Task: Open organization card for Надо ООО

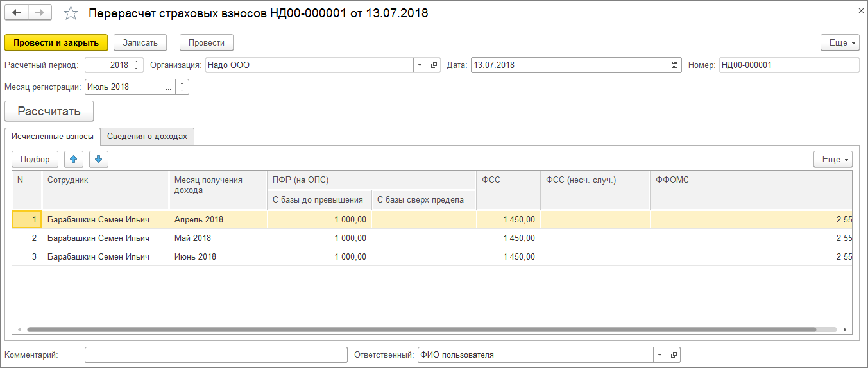Action: (434, 65)
